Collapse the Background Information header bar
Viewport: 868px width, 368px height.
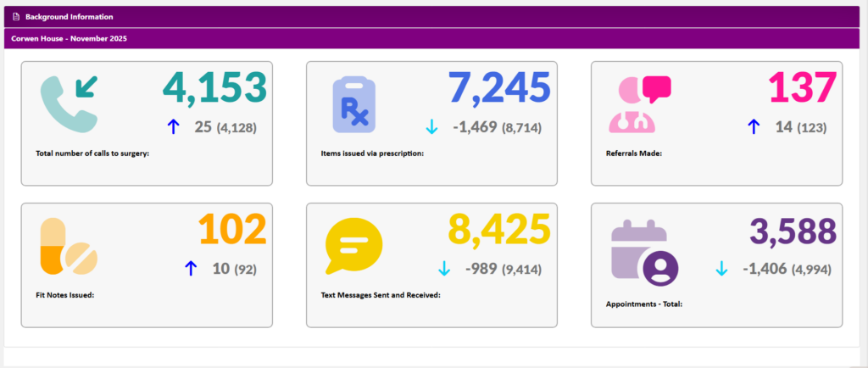coord(434,17)
